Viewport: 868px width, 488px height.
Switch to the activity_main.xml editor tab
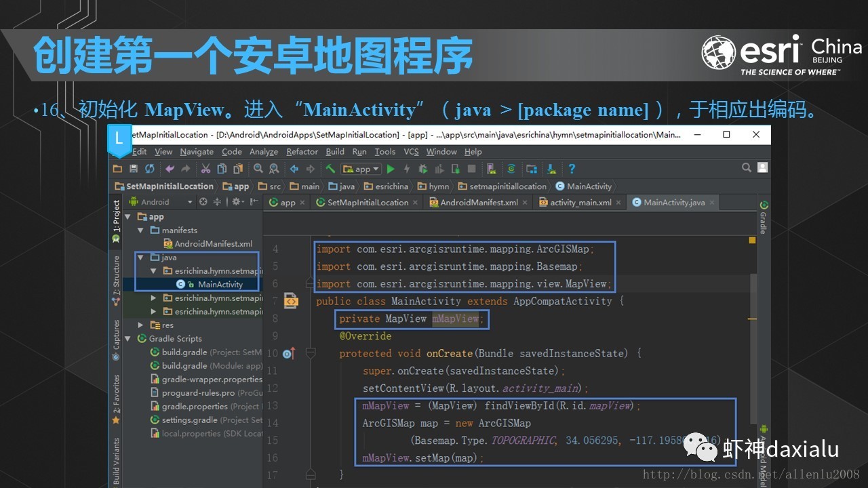point(580,203)
